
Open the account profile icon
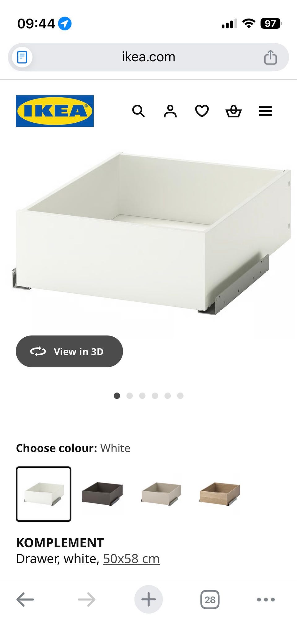tap(170, 111)
